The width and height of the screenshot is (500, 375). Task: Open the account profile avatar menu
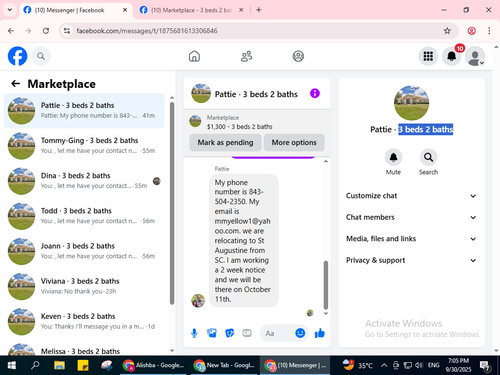pyautogui.click(x=475, y=56)
